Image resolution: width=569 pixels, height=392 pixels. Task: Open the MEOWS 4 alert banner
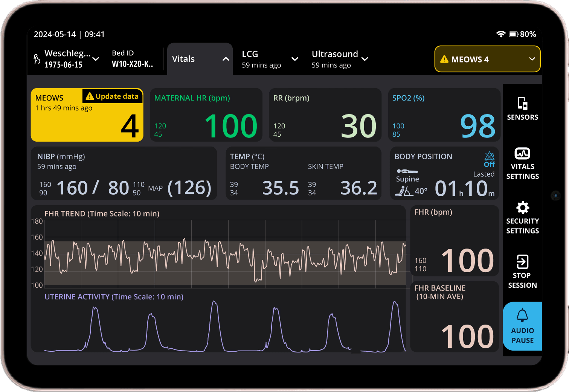point(487,59)
